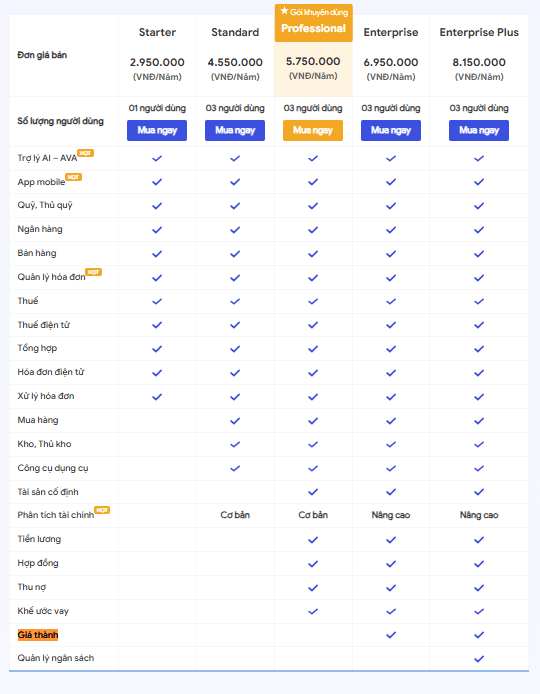Click the Mua ngay button under Standard

[235, 131]
